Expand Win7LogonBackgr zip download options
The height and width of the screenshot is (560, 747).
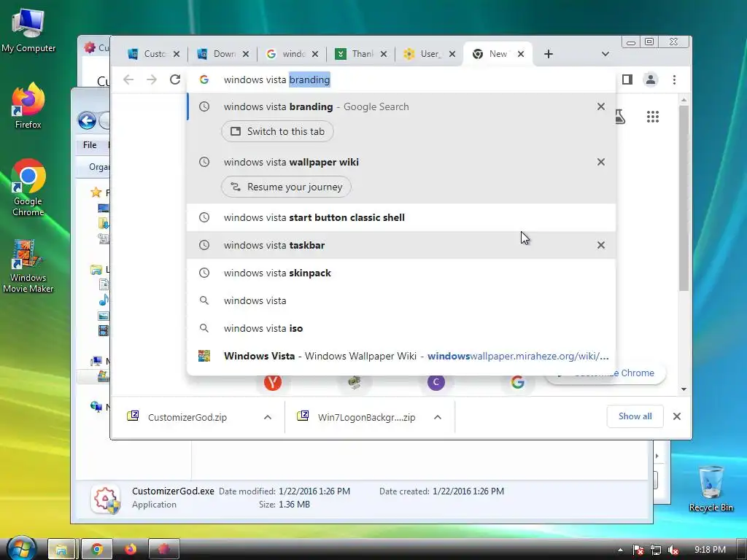[x=438, y=417]
